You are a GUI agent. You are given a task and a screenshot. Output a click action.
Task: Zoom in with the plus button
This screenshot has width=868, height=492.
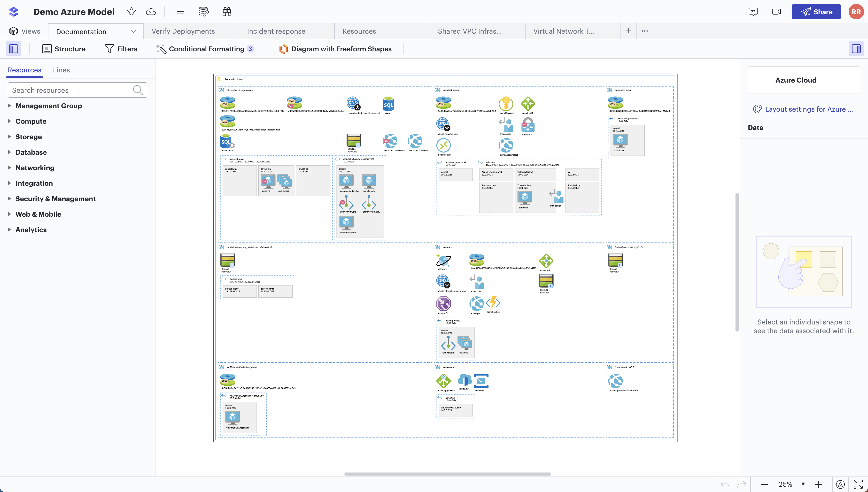(818, 484)
